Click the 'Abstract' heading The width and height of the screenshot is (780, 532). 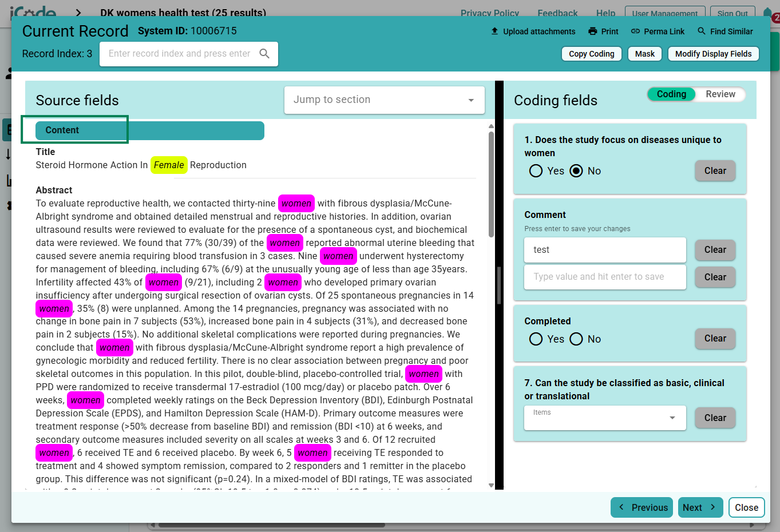[54, 190]
